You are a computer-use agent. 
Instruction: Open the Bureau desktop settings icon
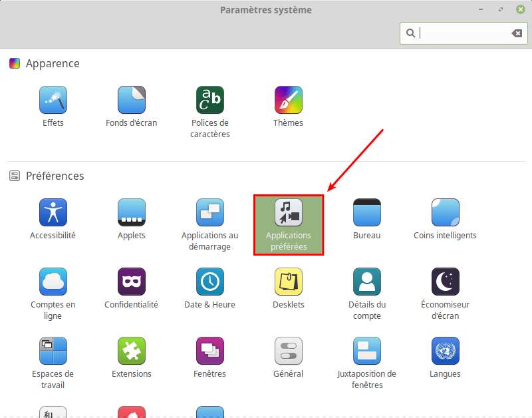click(367, 212)
